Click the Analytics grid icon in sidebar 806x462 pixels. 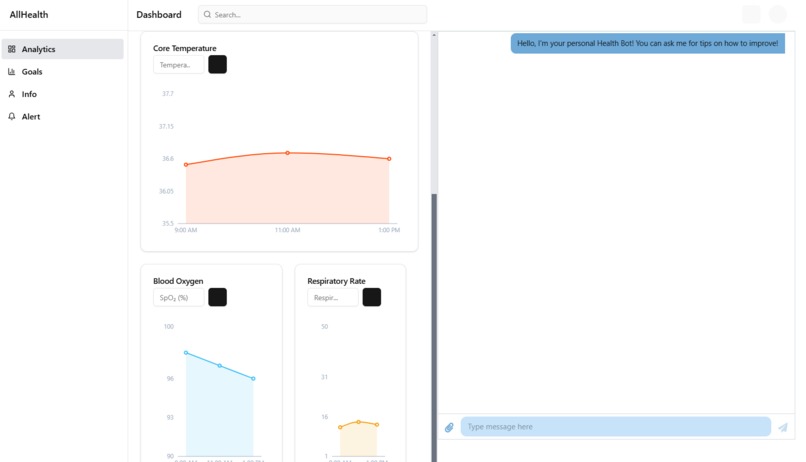pyautogui.click(x=12, y=49)
